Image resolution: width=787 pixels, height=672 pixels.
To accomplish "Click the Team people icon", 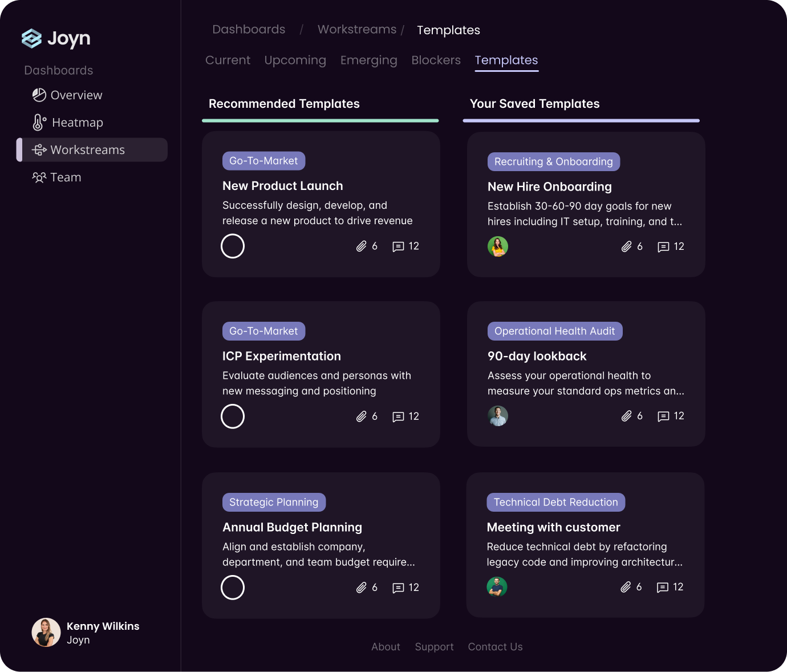I will tap(39, 177).
